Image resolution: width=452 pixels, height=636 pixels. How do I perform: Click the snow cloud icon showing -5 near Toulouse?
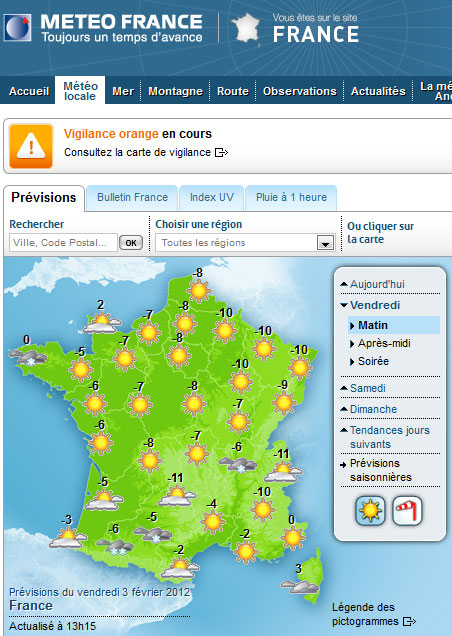click(x=153, y=534)
